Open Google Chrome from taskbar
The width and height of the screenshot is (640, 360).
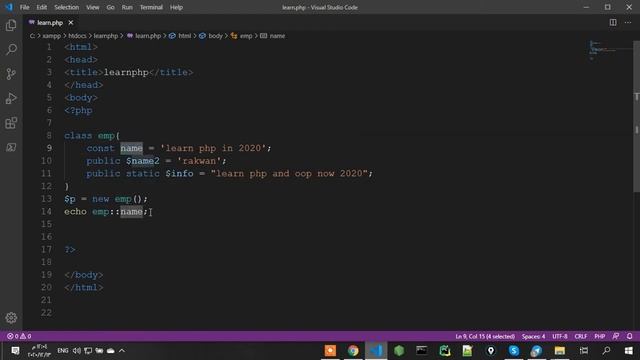(x=353, y=351)
